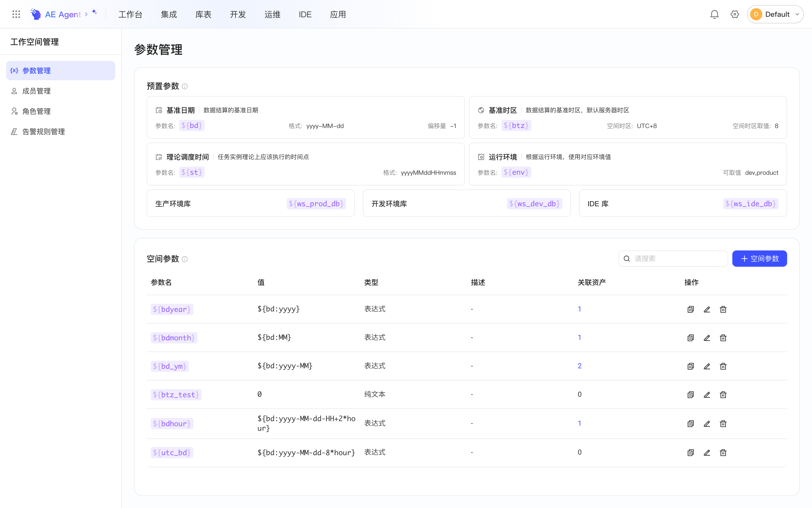The image size is (812, 508).
Task: Open the 运维 menu
Action: (x=273, y=14)
